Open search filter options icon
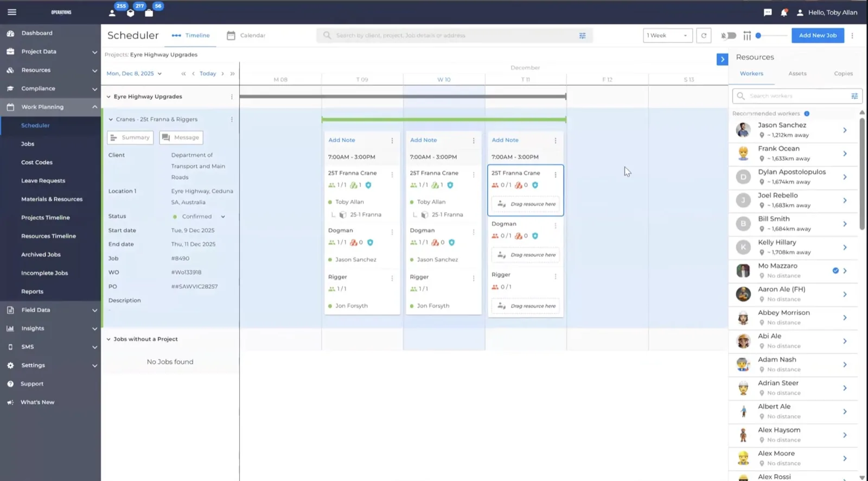This screenshot has width=868, height=481. 582,35
